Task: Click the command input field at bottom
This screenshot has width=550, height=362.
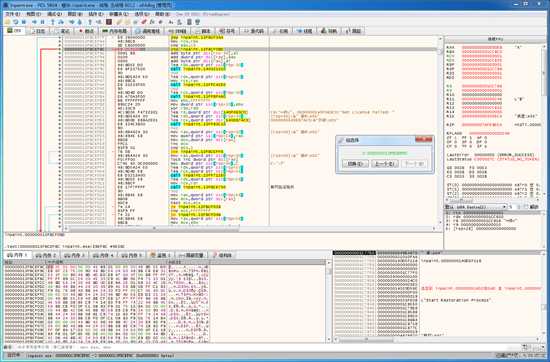Action: pos(267,347)
